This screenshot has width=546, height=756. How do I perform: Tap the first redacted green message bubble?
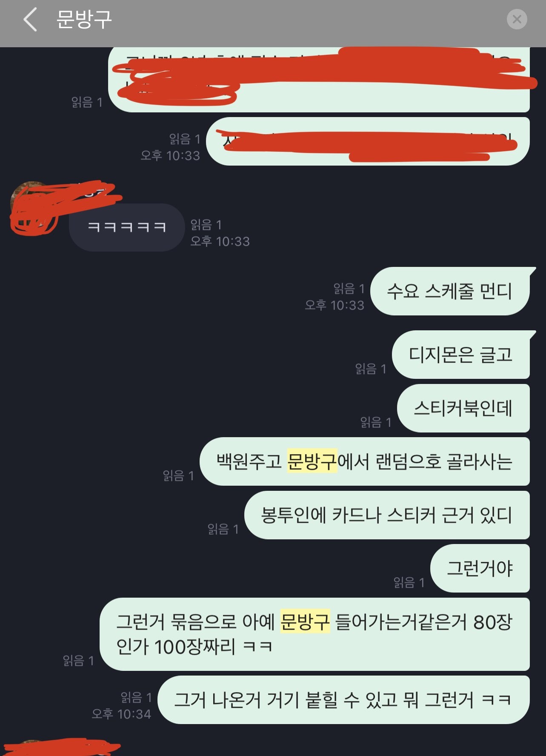pyautogui.click(x=319, y=80)
